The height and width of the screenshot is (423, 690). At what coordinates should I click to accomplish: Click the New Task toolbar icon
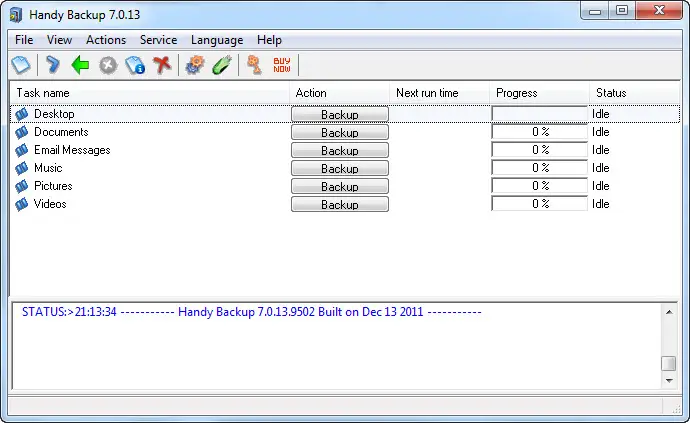click(x=21, y=65)
